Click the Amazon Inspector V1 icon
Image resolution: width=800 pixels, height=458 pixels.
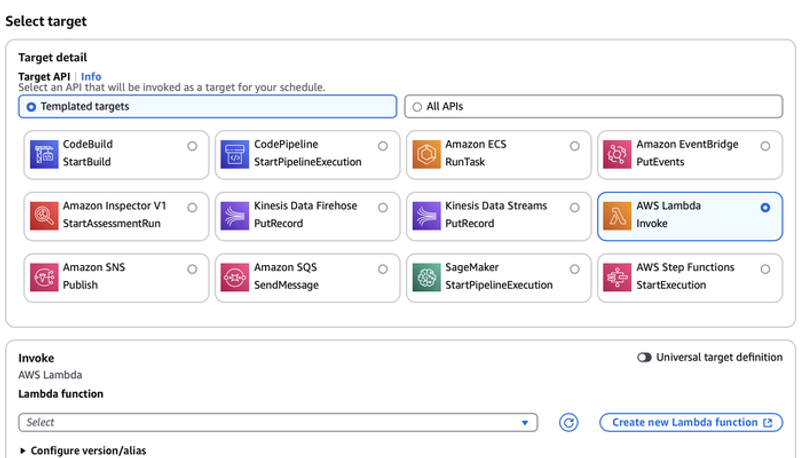coord(44,216)
